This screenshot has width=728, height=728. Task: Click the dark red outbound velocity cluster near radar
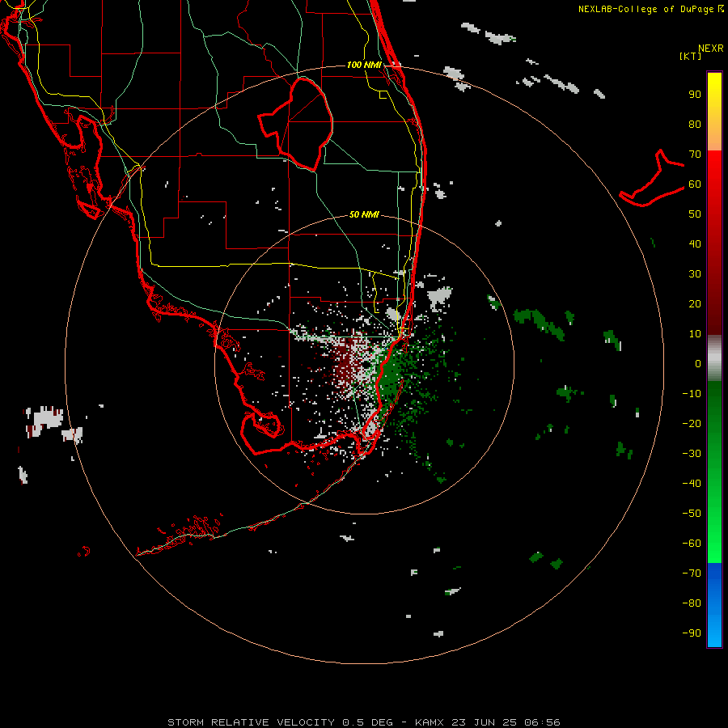pyautogui.click(x=346, y=363)
